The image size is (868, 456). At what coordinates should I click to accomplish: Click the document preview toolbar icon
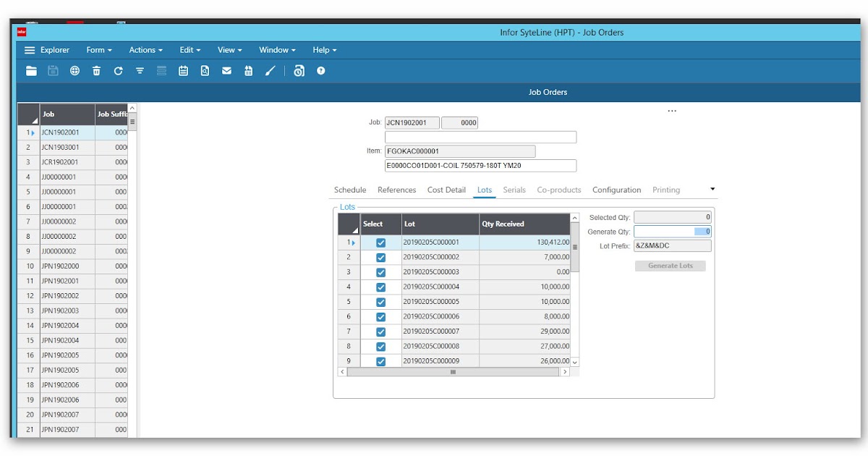click(x=205, y=70)
